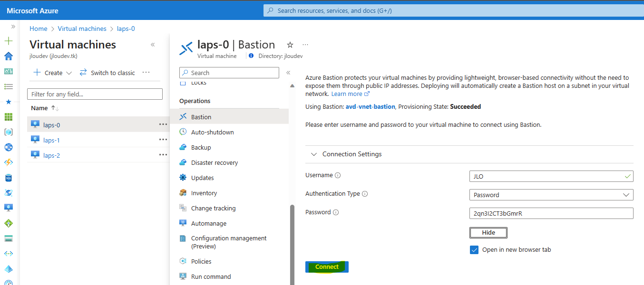Screen dimensions: 644x285
Task: Open Configuration management (Preview) item
Action: click(229, 242)
